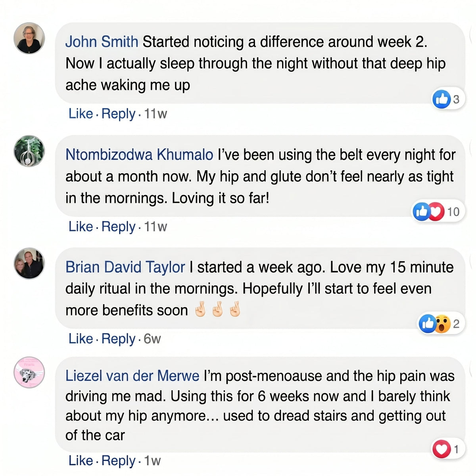Like Brian David Taylor's comment
The width and height of the screenshot is (476, 476).
tap(81, 339)
